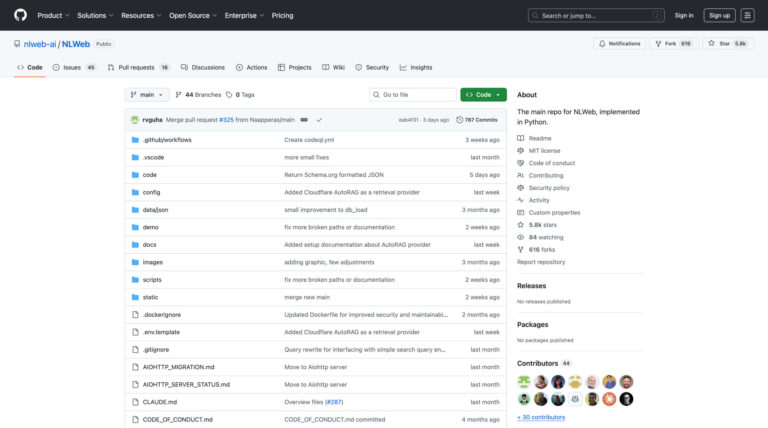Open the commit history clock icon
The image size is (768, 428).
coord(460,119)
